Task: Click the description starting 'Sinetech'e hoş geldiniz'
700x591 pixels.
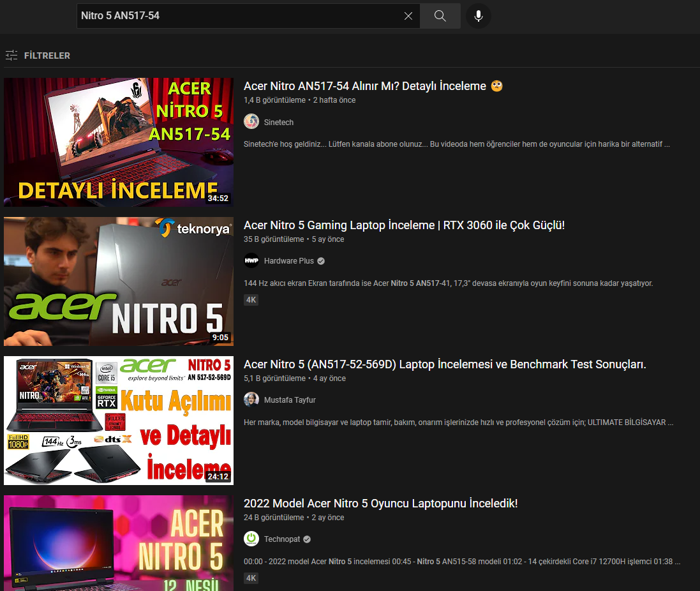Action: (x=457, y=144)
